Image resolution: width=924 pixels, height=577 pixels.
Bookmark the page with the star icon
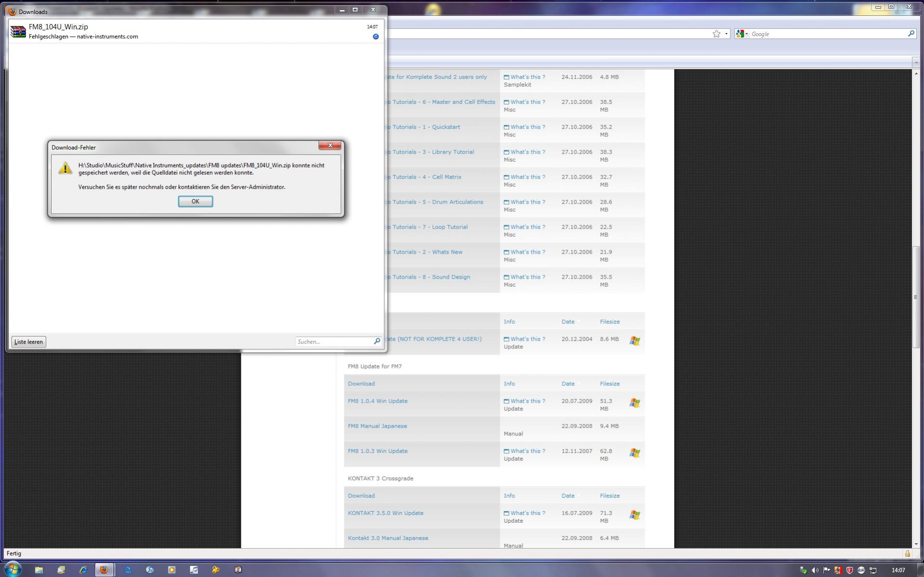point(716,34)
